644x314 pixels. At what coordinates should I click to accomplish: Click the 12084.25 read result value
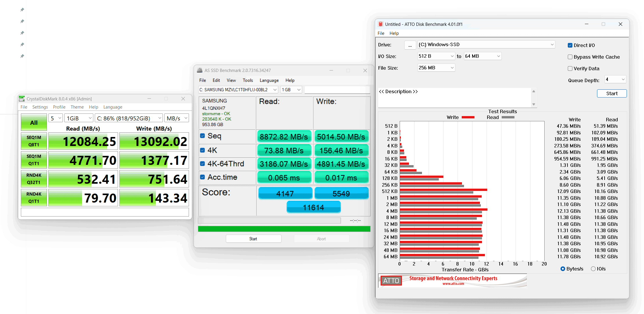click(83, 141)
